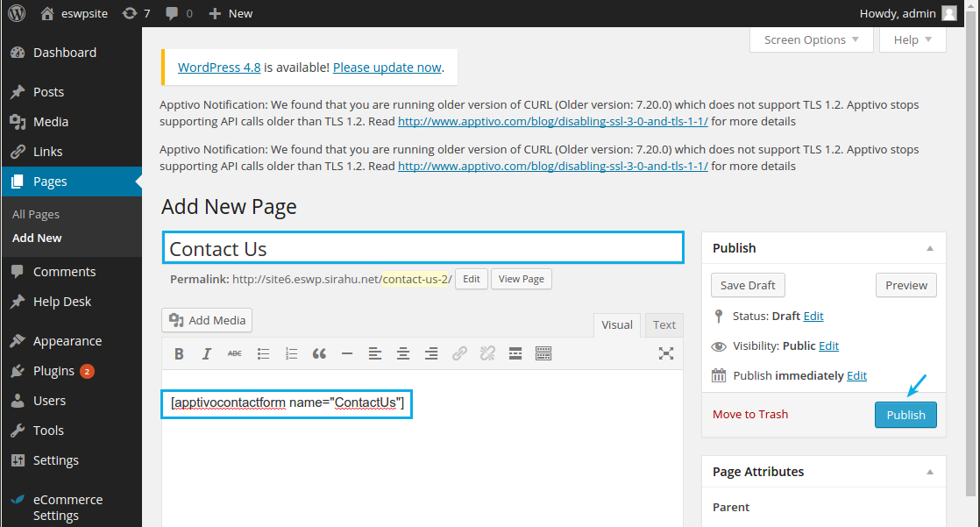Show the toolbar toggle (kitchen sink)
Image resolution: width=980 pixels, height=527 pixels.
click(x=543, y=354)
